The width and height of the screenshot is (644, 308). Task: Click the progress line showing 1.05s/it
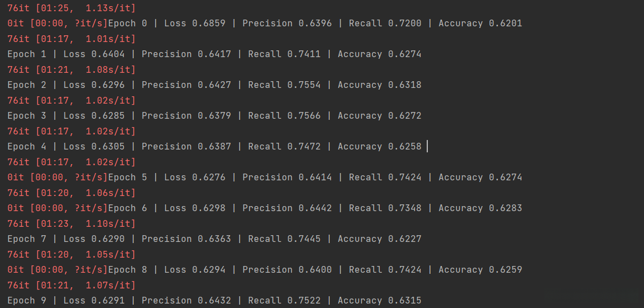click(71, 255)
